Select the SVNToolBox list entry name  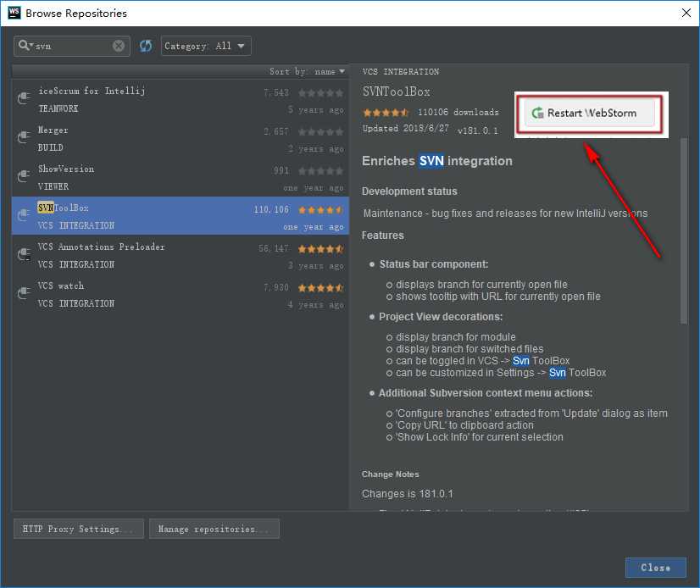(x=63, y=208)
